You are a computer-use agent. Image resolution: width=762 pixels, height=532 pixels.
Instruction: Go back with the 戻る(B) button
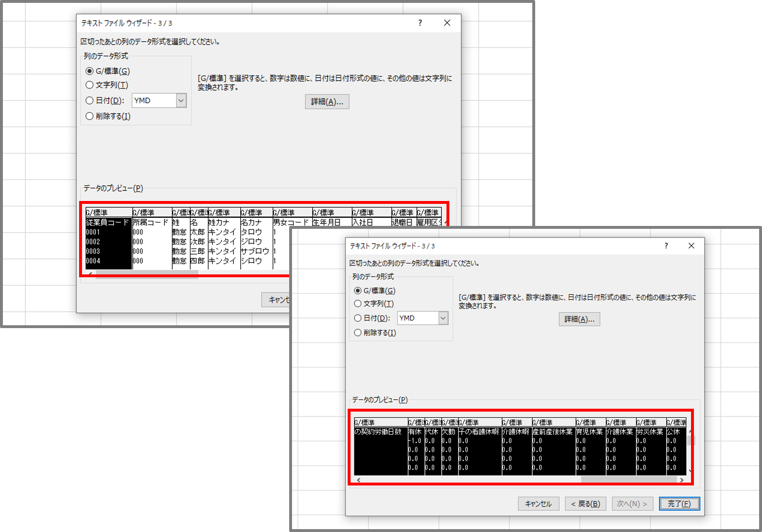pos(585,504)
